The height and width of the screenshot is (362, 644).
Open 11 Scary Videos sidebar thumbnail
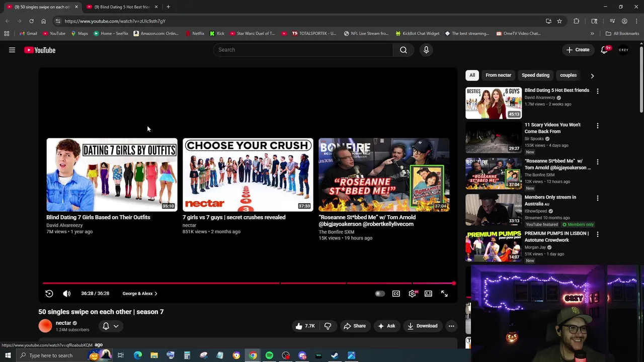click(494, 137)
